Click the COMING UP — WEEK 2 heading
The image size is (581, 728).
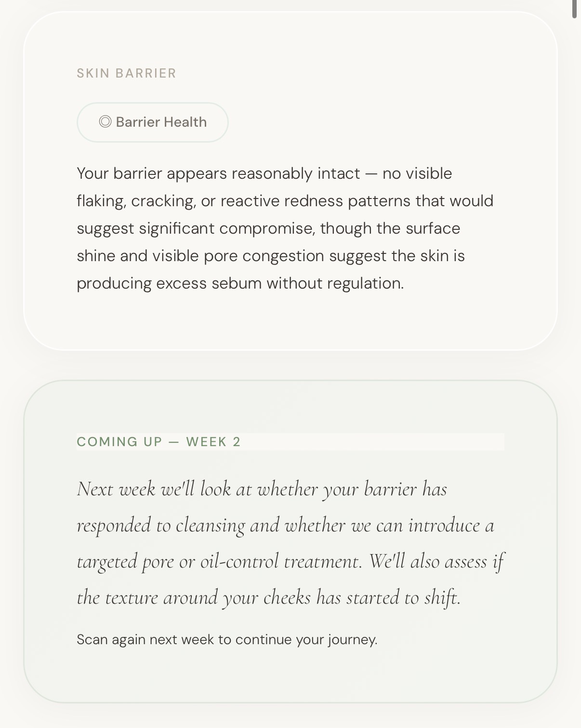point(158,442)
